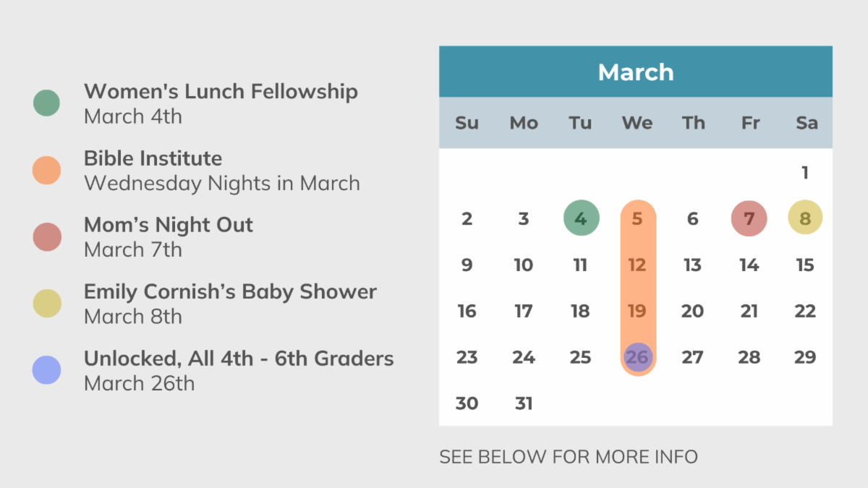Click the red Mom's Night Out dot
This screenshot has width=868, height=488.
click(x=46, y=236)
